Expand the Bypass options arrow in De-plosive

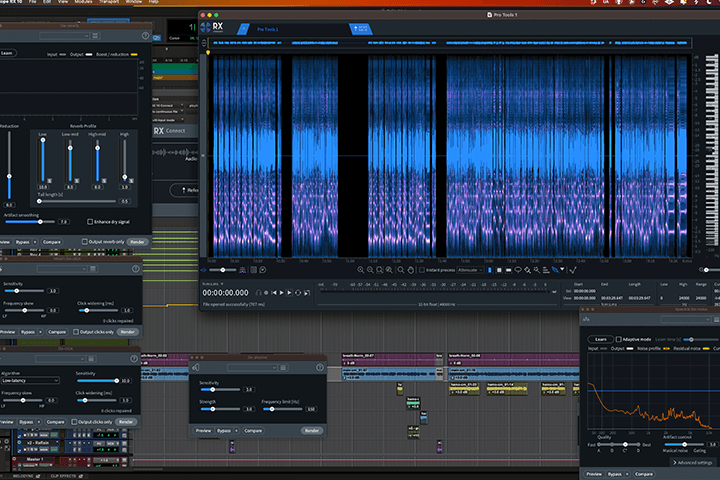point(236,430)
